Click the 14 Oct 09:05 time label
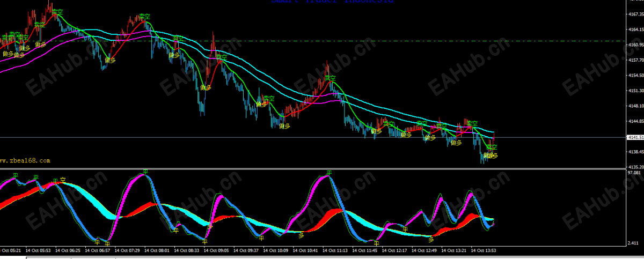 [217, 250]
